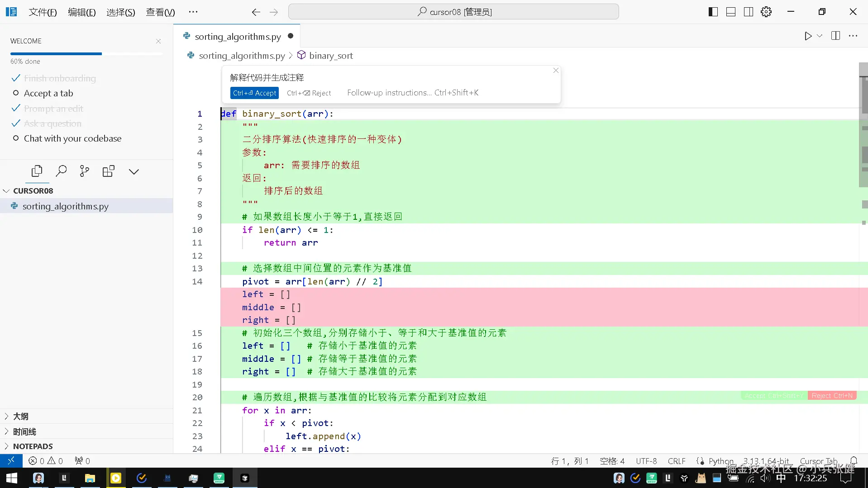This screenshot has height=488, width=868.
Task: Open Cursor settings gear
Action: click(x=766, y=12)
